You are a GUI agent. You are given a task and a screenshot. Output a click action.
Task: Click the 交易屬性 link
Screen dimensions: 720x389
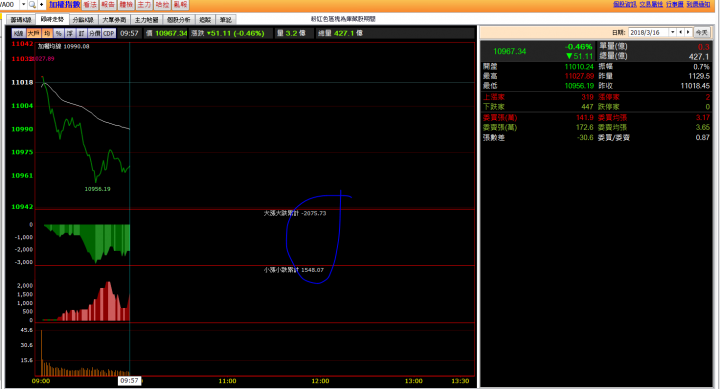coord(651,4)
